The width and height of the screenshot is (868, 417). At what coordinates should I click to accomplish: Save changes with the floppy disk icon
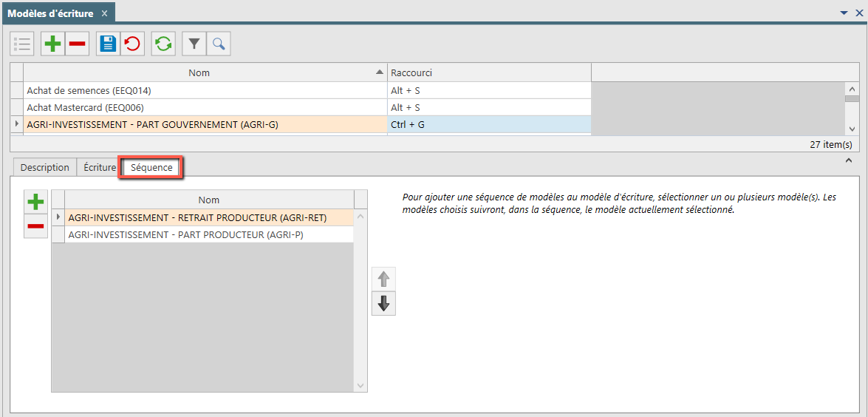tap(108, 44)
